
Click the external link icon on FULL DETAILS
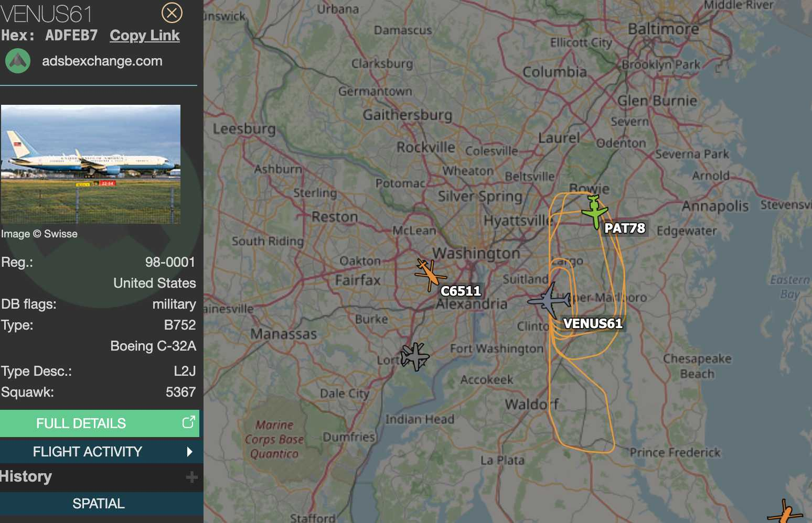click(188, 422)
